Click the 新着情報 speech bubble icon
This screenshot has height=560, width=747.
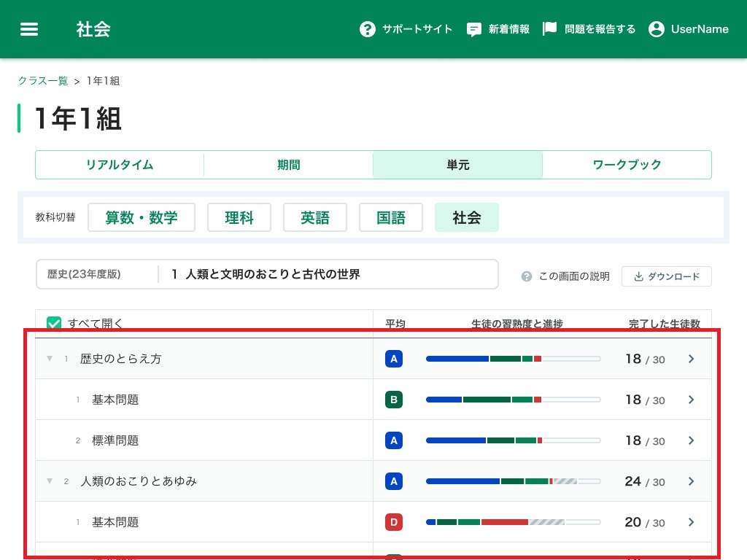tap(473, 29)
